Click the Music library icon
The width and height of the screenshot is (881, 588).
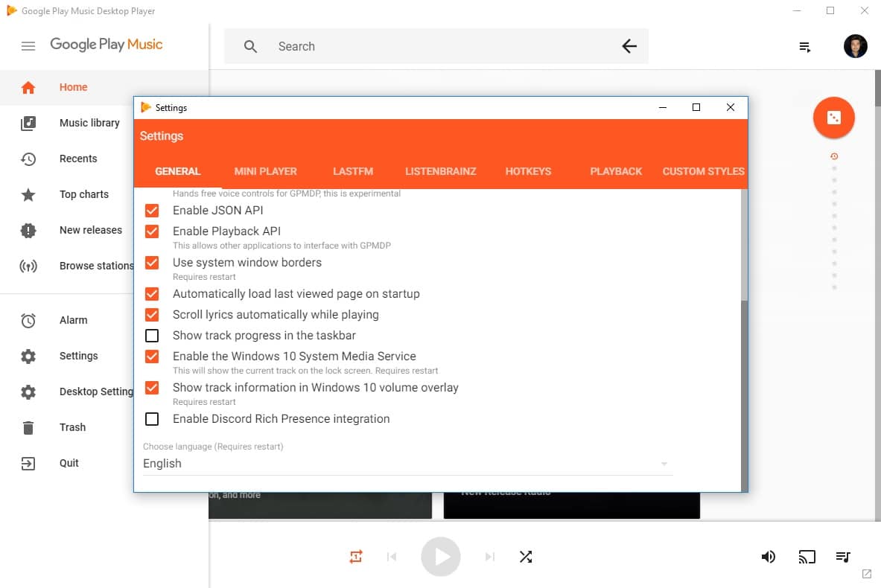click(x=28, y=123)
